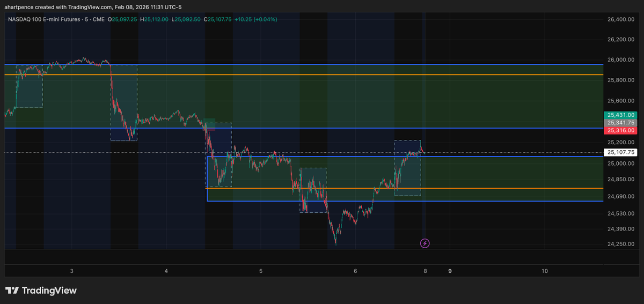Click the low value L25,092.50

point(187,19)
